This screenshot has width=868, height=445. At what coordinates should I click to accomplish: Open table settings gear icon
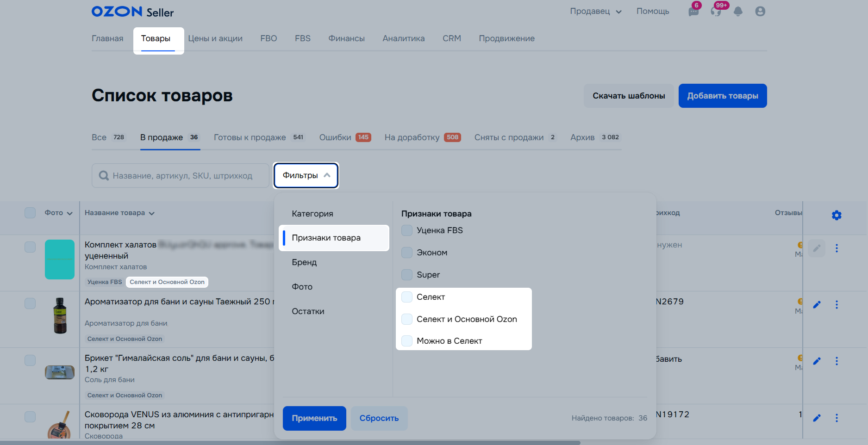click(836, 215)
